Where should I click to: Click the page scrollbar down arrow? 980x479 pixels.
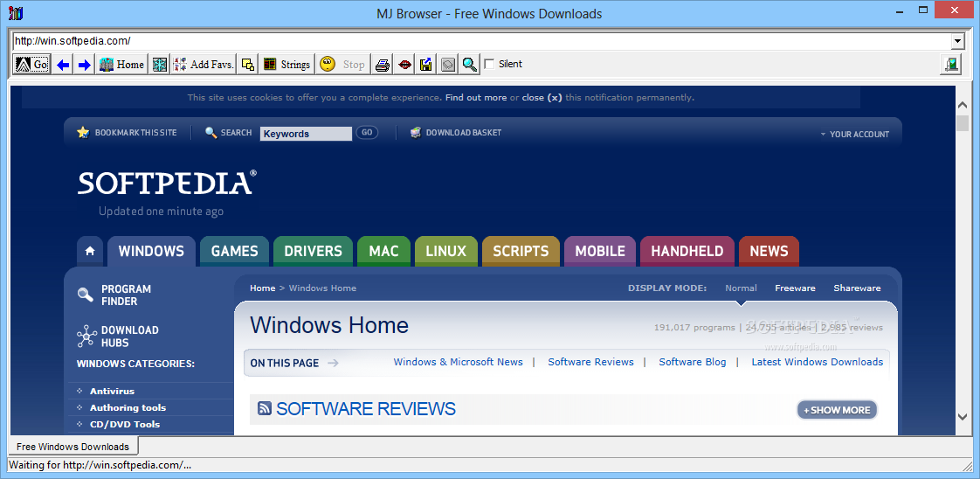tap(963, 416)
